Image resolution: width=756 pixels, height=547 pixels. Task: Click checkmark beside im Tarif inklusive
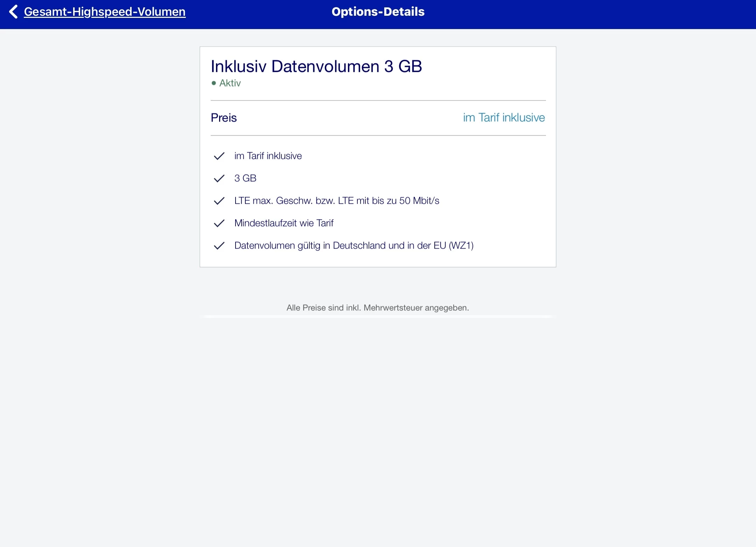click(219, 156)
